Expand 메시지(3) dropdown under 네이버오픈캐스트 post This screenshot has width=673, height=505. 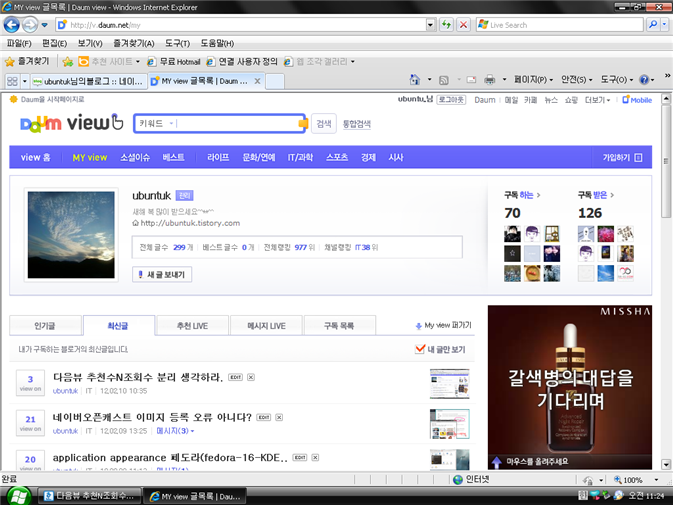(175, 431)
